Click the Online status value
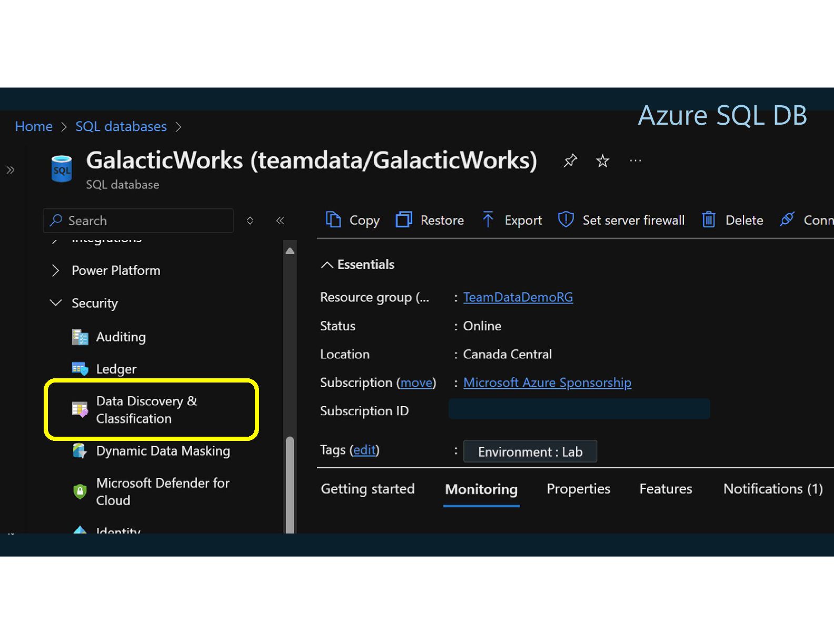The width and height of the screenshot is (834, 644). tap(482, 326)
